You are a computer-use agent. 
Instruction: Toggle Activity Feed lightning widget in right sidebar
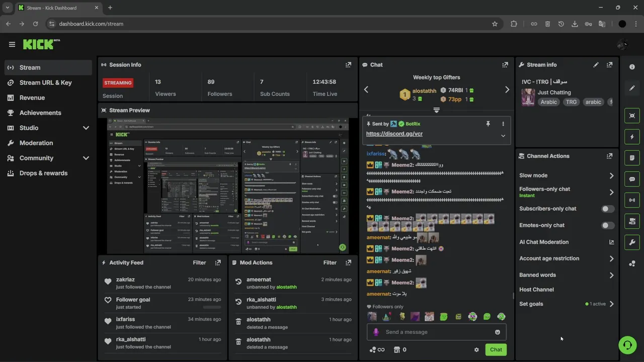coord(632,137)
